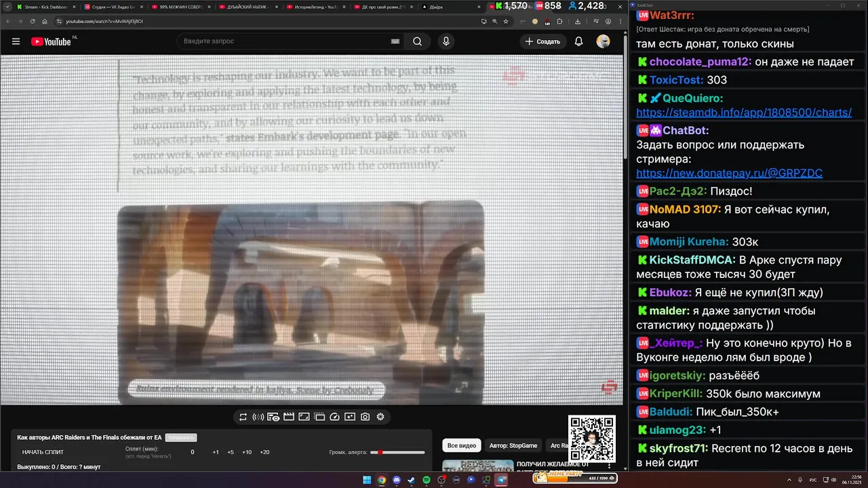Switch to the ИсторияЛегенд YouTube tab
Image resolution: width=868 pixels, height=488 pixels.
(x=316, y=7)
